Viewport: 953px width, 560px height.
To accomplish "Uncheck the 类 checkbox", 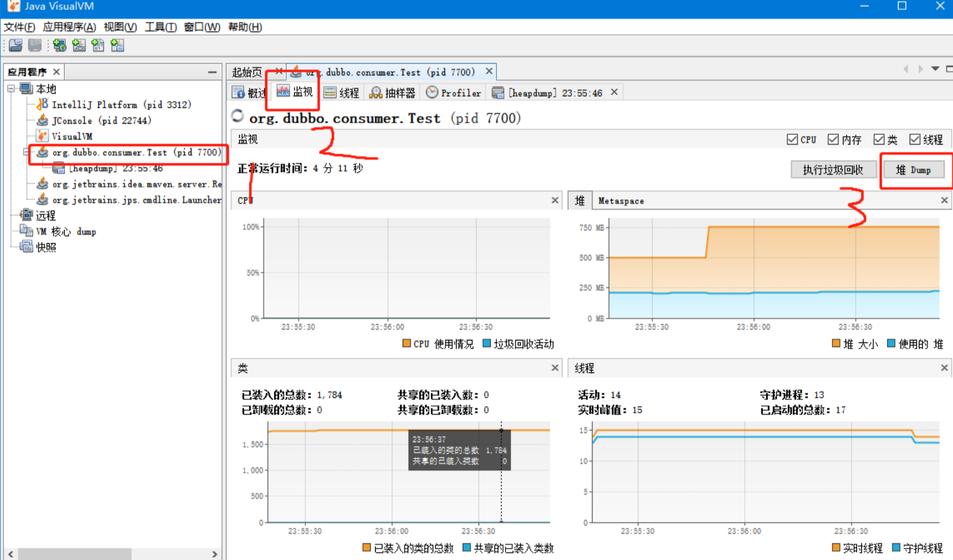I will [879, 139].
